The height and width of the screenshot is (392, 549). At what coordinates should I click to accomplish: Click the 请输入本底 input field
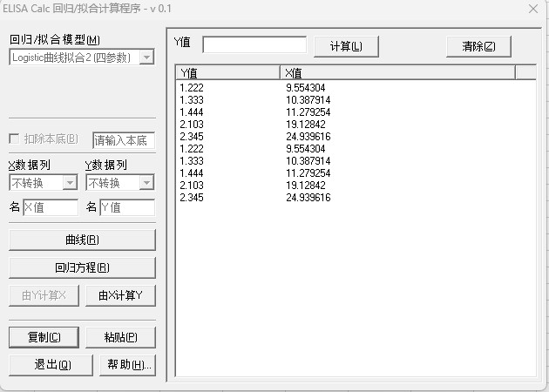(123, 139)
